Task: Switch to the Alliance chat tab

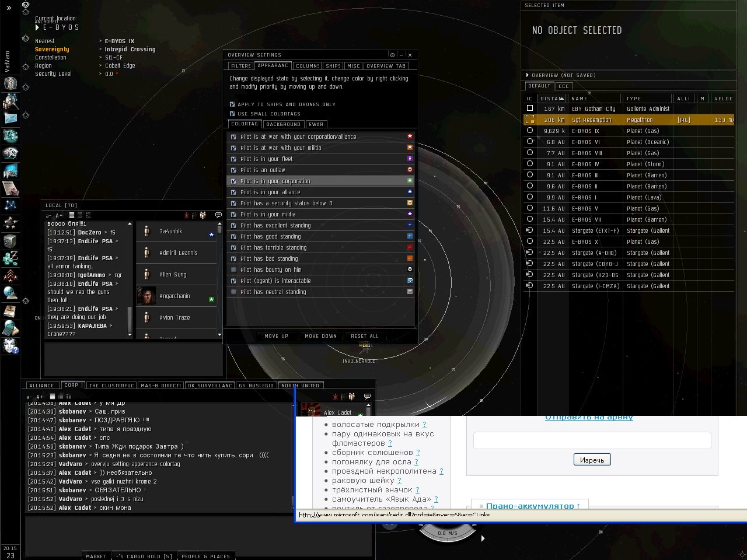Action: [41, 386]
